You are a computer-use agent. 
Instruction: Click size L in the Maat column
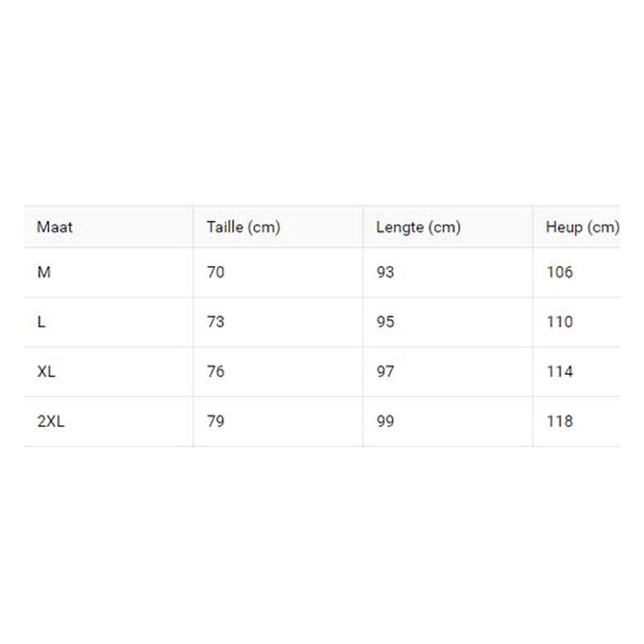tap(41, 322)
